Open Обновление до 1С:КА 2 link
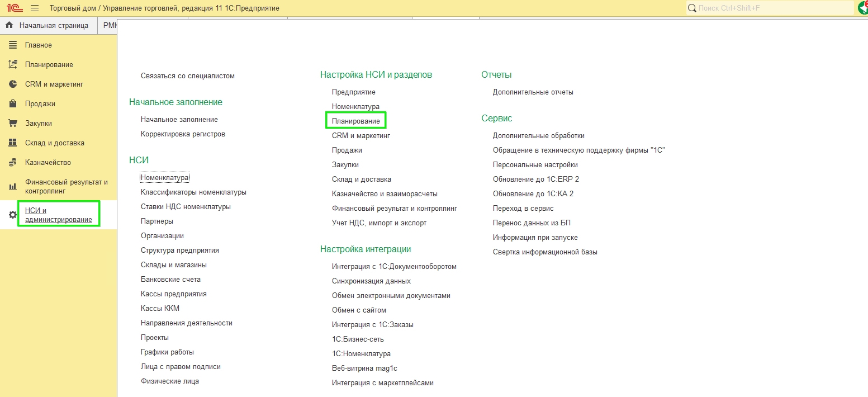This screenshot has width=868, height=397. [x=533, y=193]
